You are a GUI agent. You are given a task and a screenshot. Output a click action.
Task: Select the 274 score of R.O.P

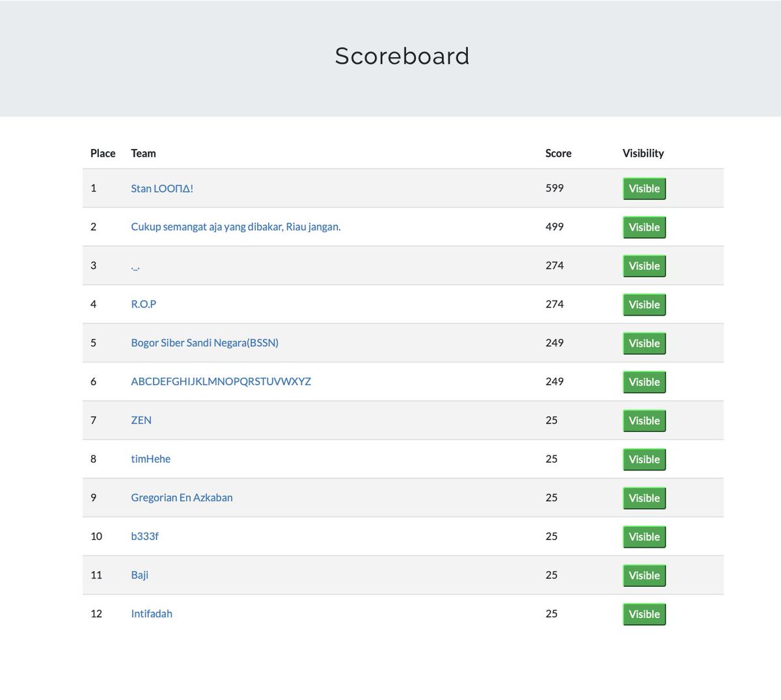555,304
